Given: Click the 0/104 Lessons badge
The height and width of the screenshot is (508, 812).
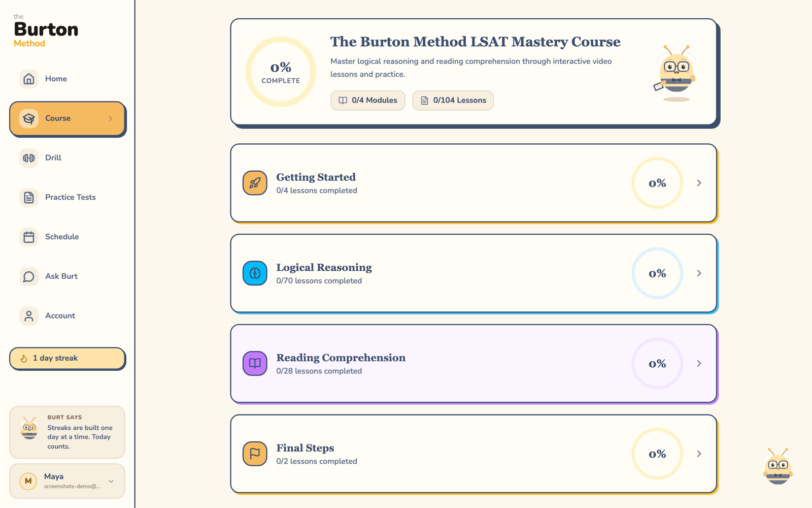Looking at the screenshot, I should [453, 101].
